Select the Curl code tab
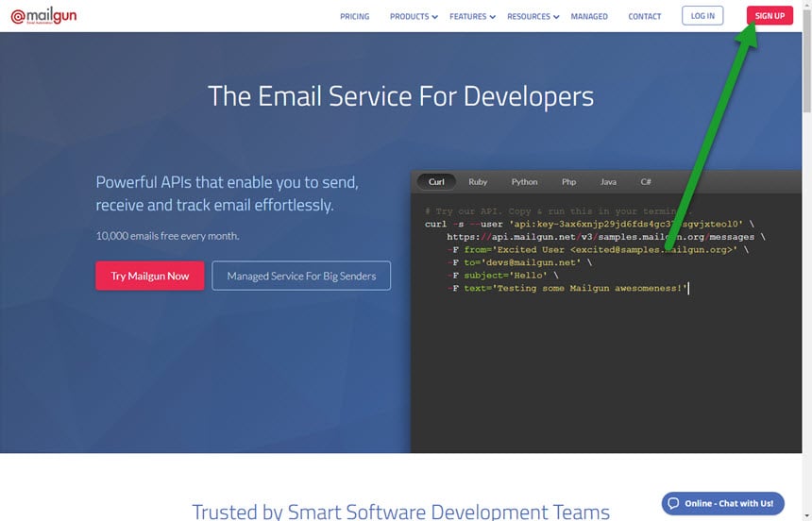Viewport: 812px width, 521px height. (436, 182)
